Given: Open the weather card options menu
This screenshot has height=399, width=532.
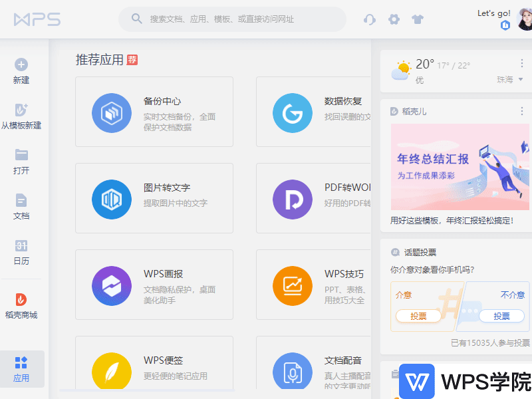Looking at the screenshot, I should coord(522,63).
